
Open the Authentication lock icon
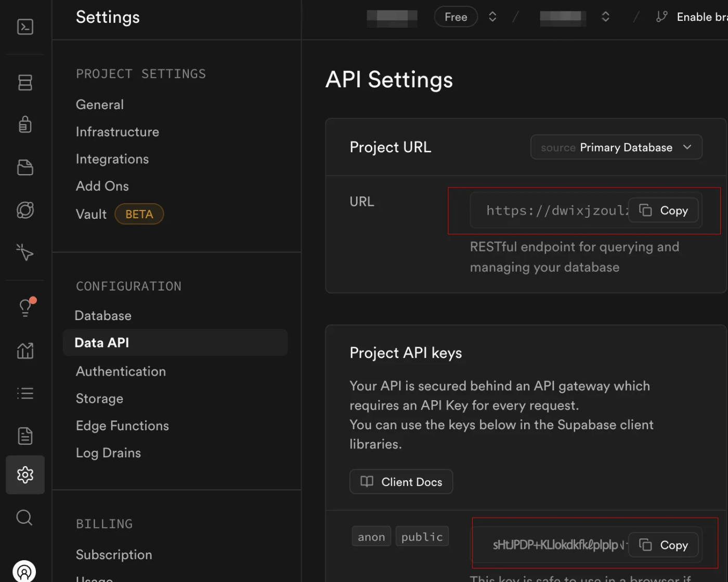click(25, 125)
